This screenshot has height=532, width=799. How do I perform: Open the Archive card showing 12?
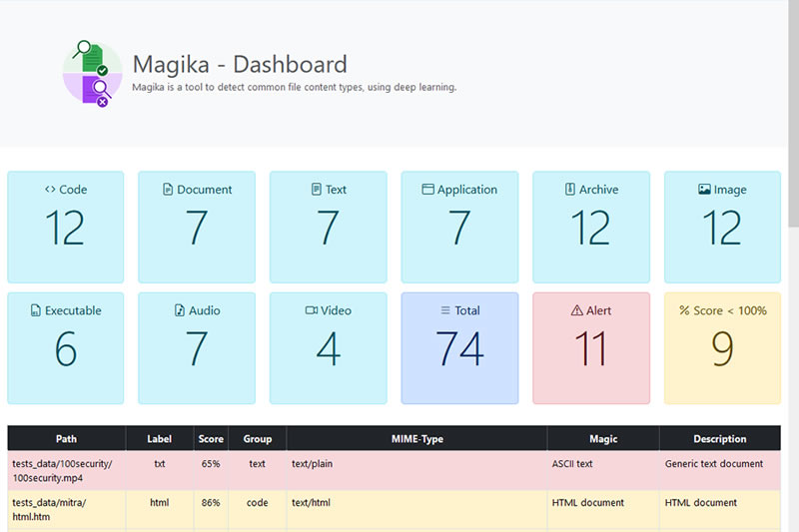[591, 227]
